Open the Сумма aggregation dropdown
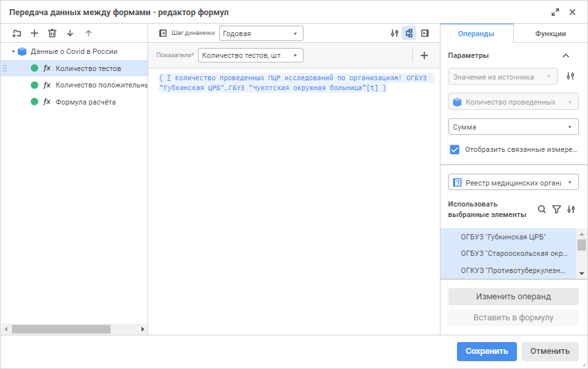 [513, 127]
